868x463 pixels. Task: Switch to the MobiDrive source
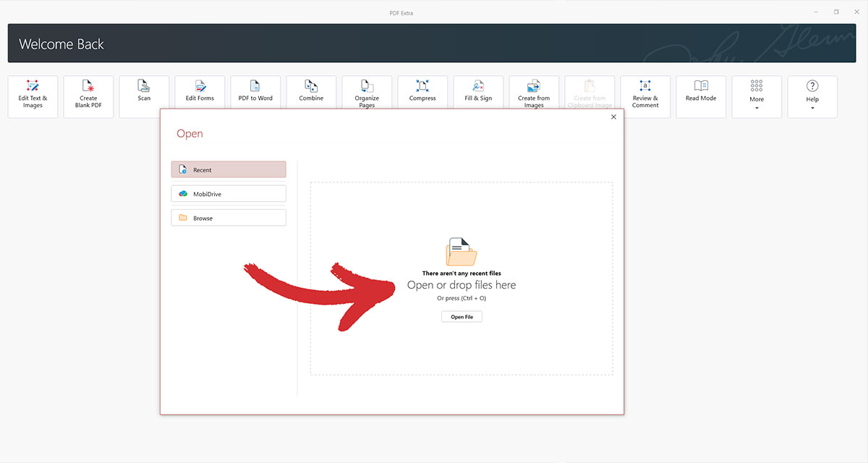click(x=229, y=194)
